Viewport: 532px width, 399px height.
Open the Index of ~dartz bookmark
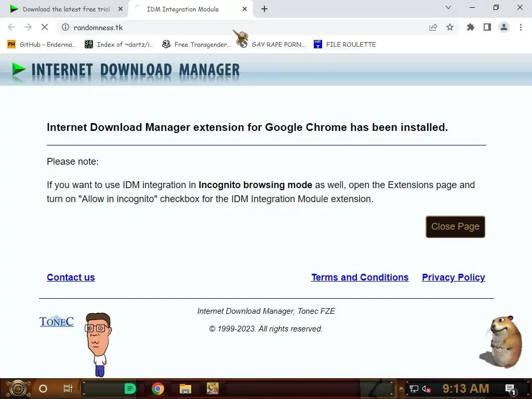click(119, 45)
